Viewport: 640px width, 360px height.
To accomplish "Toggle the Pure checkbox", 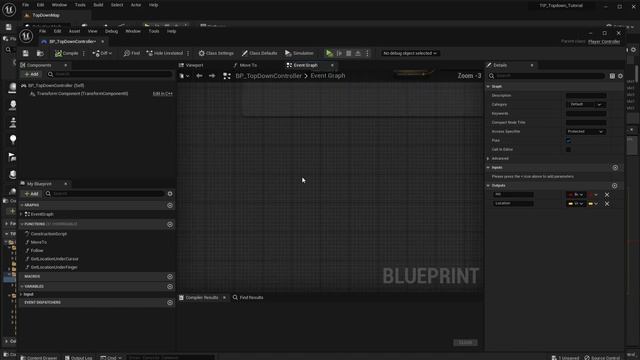I will point(569,140).
